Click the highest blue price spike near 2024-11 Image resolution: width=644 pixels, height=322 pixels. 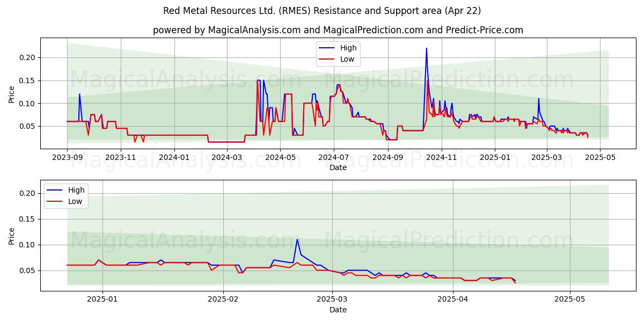tap(427, 49)
